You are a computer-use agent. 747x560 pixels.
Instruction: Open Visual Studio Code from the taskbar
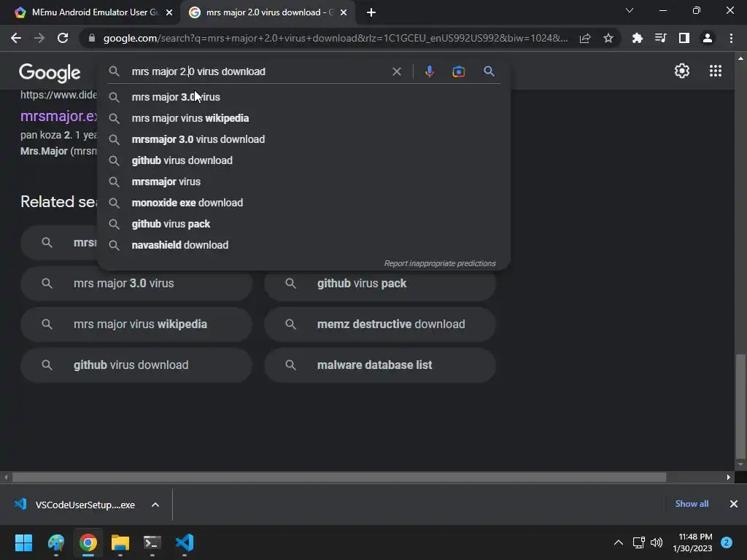[x=185, y=542]
